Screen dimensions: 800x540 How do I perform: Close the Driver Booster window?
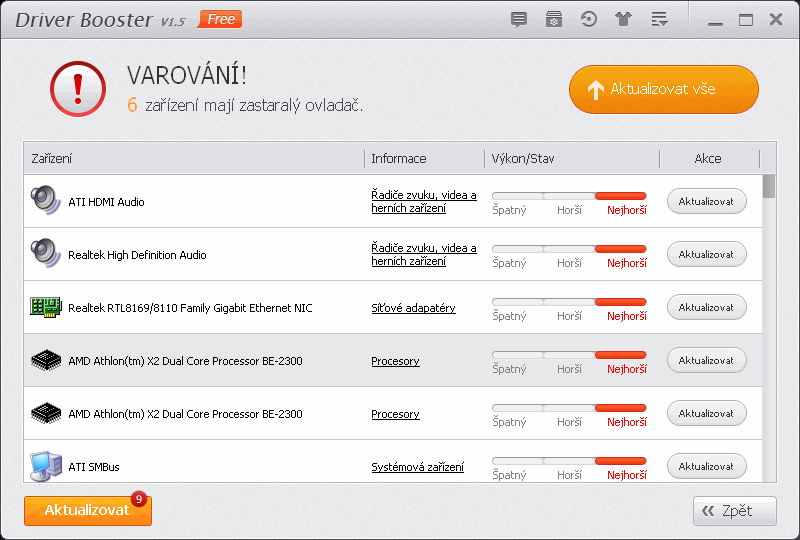776,20
